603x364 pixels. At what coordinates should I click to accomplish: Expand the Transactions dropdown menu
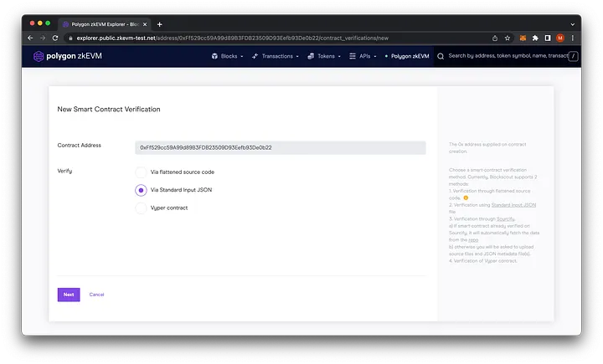(x=276, y=56)
